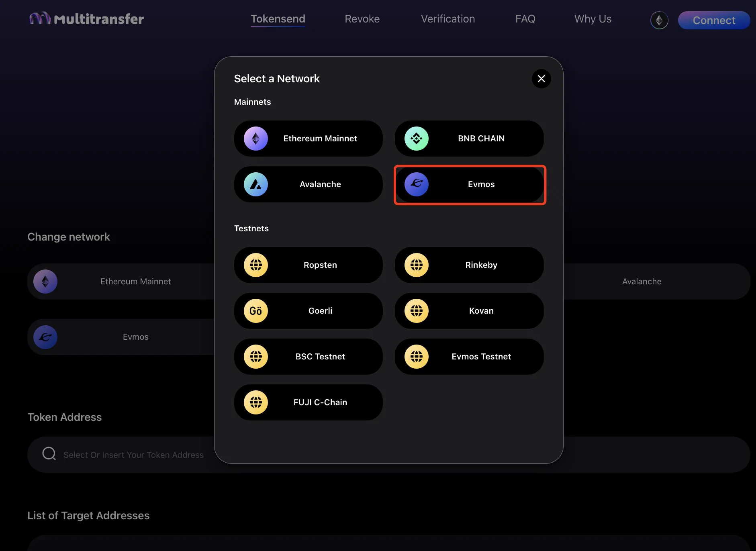
Task: Select the Evmos Testnet label
Action: click(x=481, y=357)
